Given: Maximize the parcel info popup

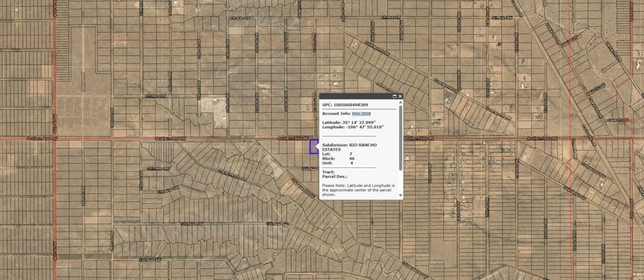Looking at the screenshot, I should (394, 96).
